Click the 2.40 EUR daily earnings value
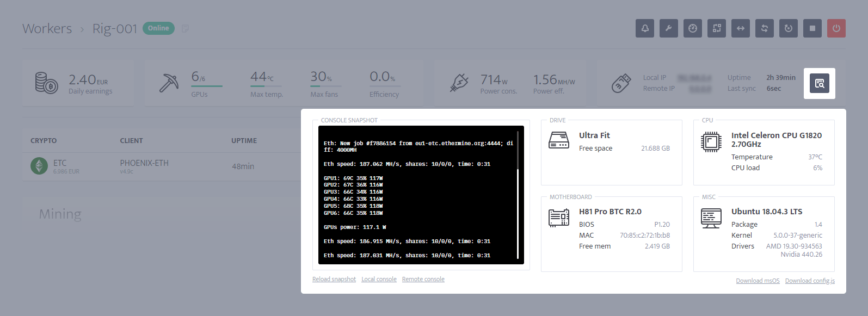 pyautogui.click(x=88, y=80)
